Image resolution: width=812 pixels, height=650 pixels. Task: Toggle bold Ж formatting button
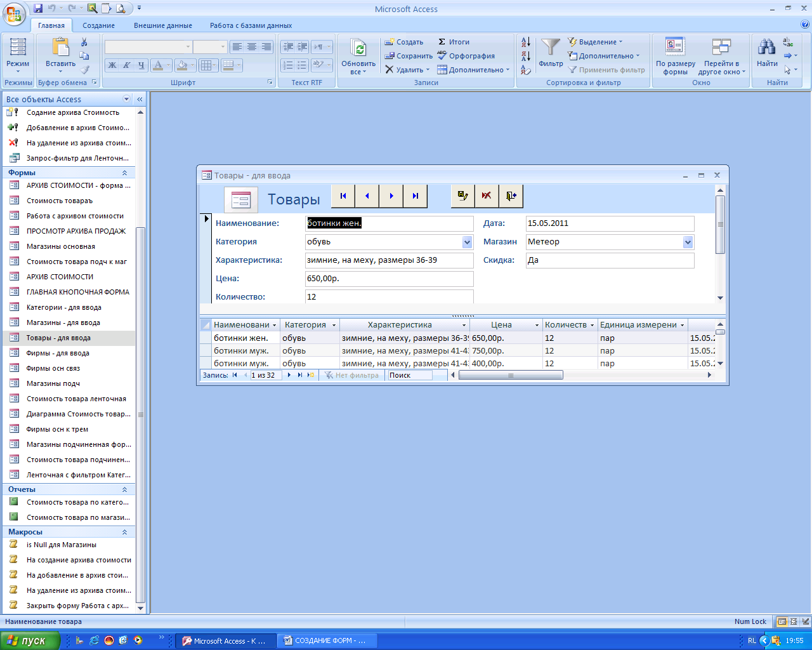112,65
